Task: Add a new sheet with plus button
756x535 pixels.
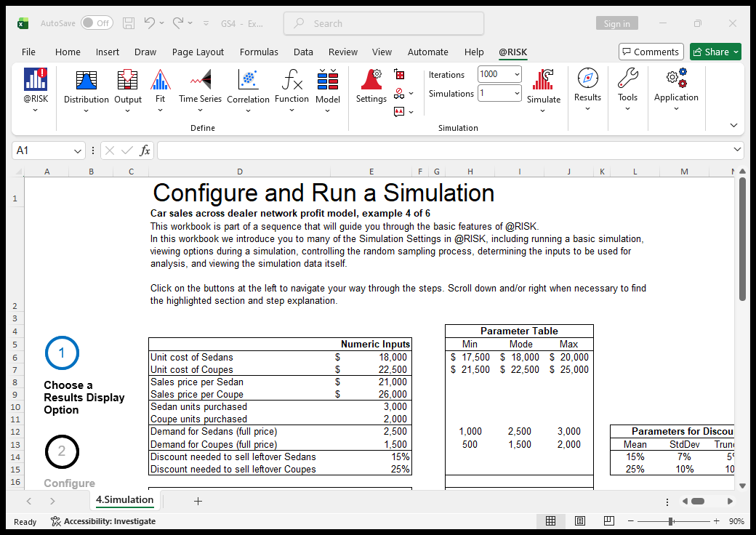Action: pyautogui.click(x=198, y=502)
